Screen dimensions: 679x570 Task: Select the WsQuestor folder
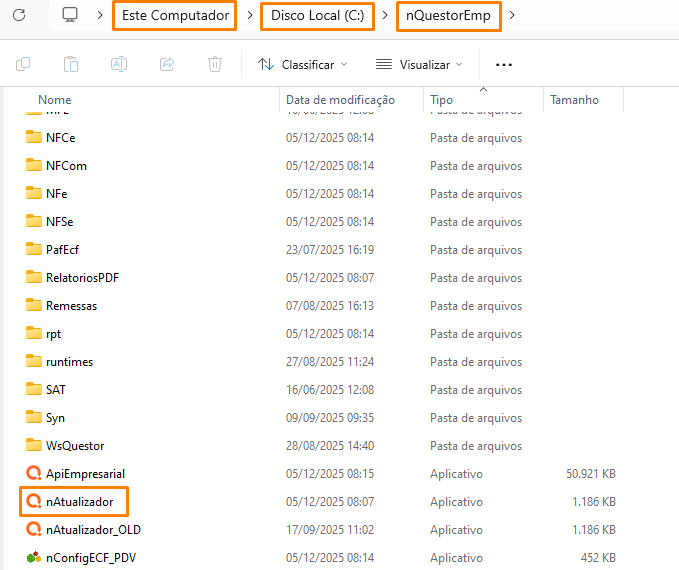(74, 445)
